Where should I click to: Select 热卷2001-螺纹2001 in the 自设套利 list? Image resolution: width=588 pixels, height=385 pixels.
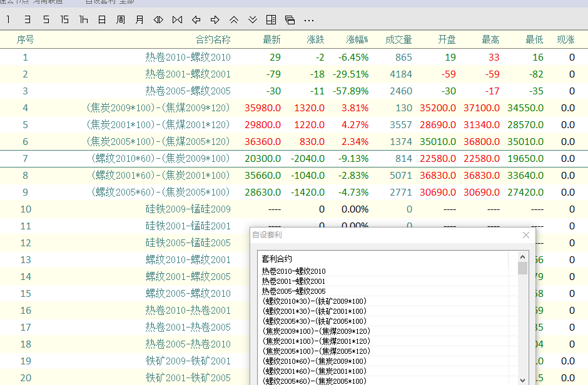(x=293, y=281)
